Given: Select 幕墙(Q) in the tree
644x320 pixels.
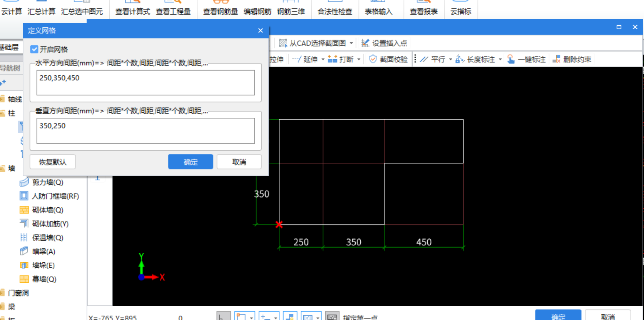Looking at the screenshot, I should pyautogui.click(x=38, y=279).
